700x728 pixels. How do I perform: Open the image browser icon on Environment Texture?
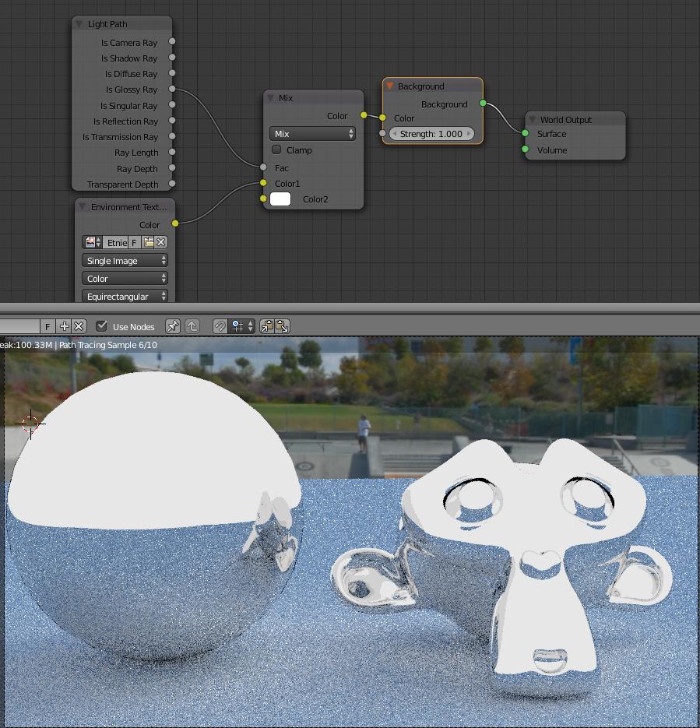[x=90, y=242]
